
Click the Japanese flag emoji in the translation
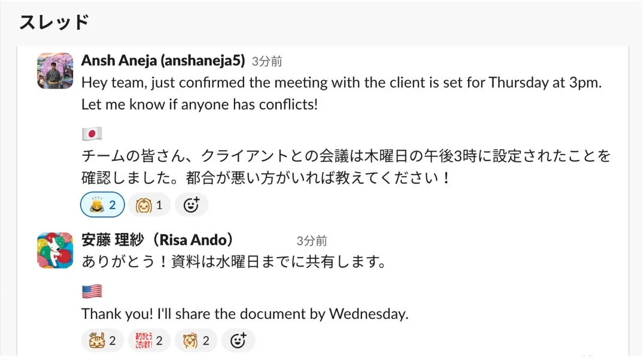[90, 133]
